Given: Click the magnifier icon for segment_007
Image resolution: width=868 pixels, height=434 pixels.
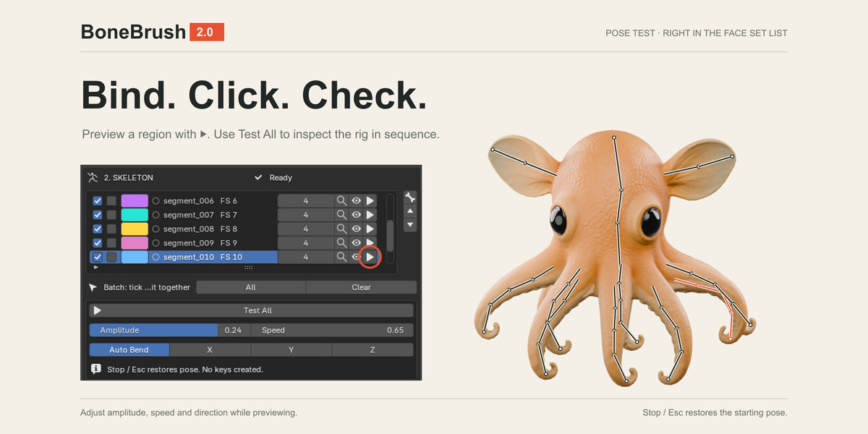Looking at the screenshot, I should click(x=341, y=215).
